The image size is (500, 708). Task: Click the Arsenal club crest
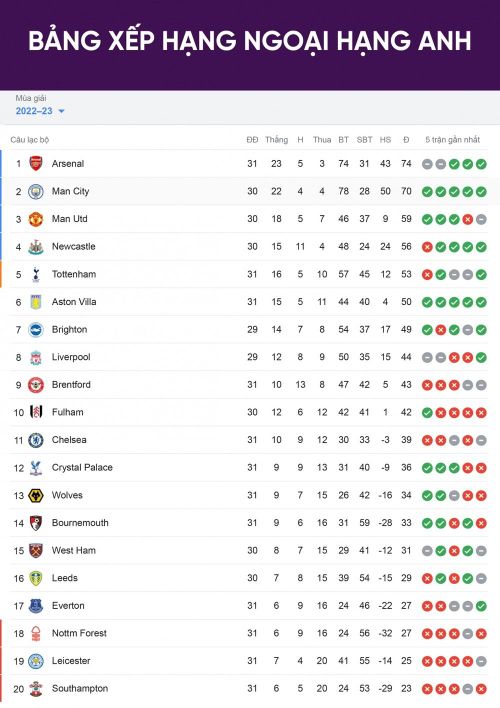tap(36, 163)
